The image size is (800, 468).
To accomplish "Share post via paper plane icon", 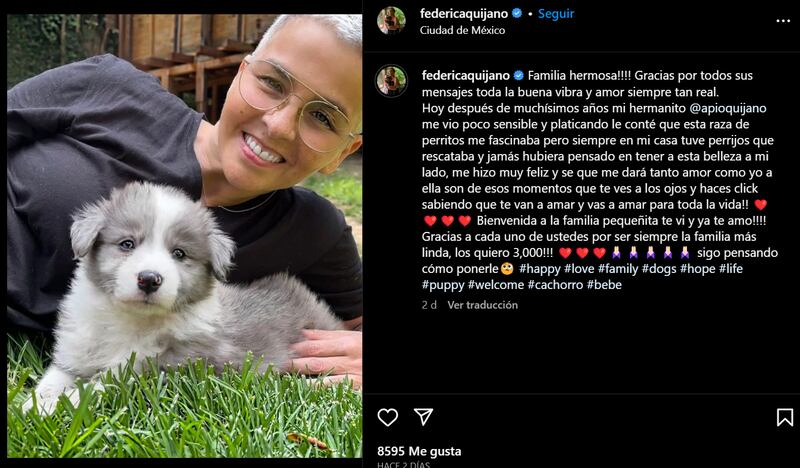I will (x=423, y=417).
